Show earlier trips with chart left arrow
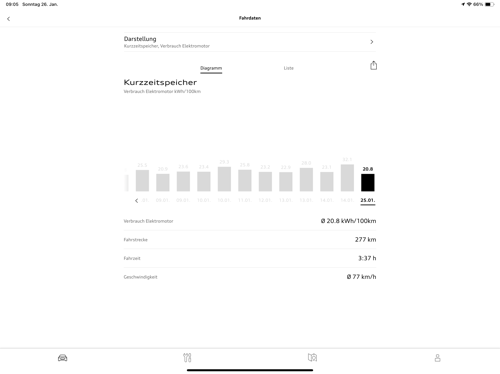The image size is (500, 374). tap(136, 200)
